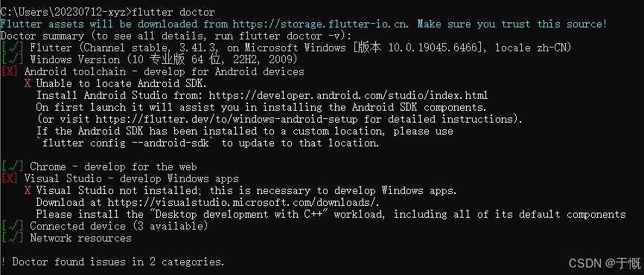644x275 pixels.
Task: Click the checkmark beside Connected device
Action: click(x=12, y=226)
